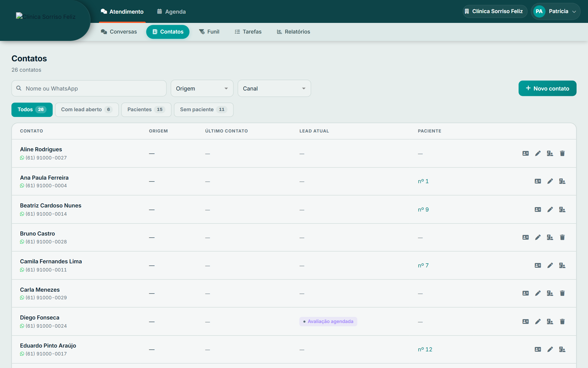Viewport: 588px width, 368px height.
Task: Patient link icon in Eduardo Pinto Araújo row
Action: click(x=562, y=349)
